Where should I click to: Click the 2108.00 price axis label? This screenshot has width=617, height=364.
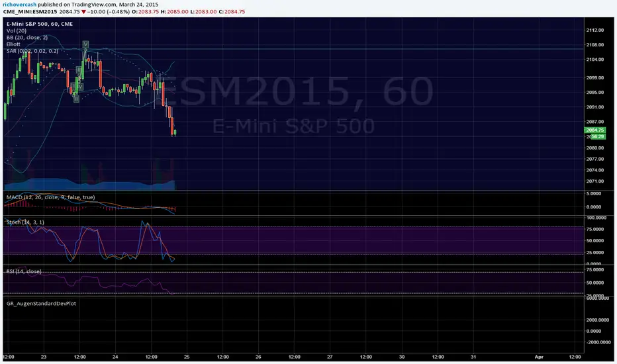[594, 45]
